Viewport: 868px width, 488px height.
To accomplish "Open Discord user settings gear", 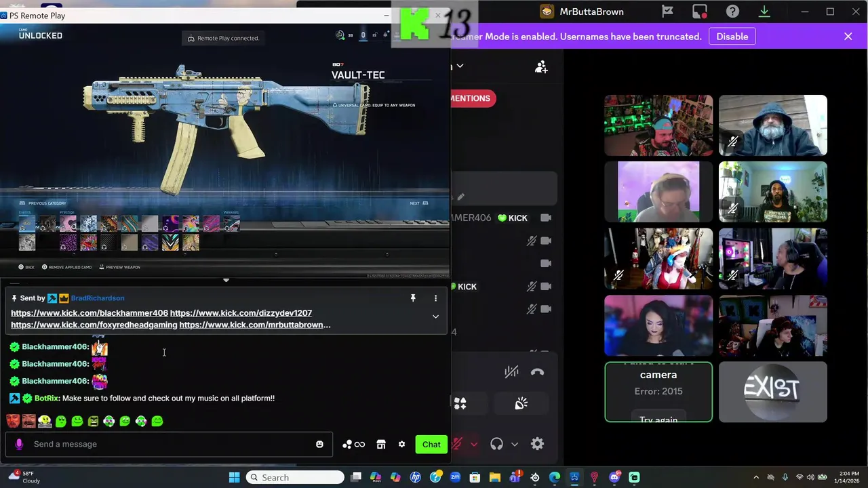I will pos(537,444).
